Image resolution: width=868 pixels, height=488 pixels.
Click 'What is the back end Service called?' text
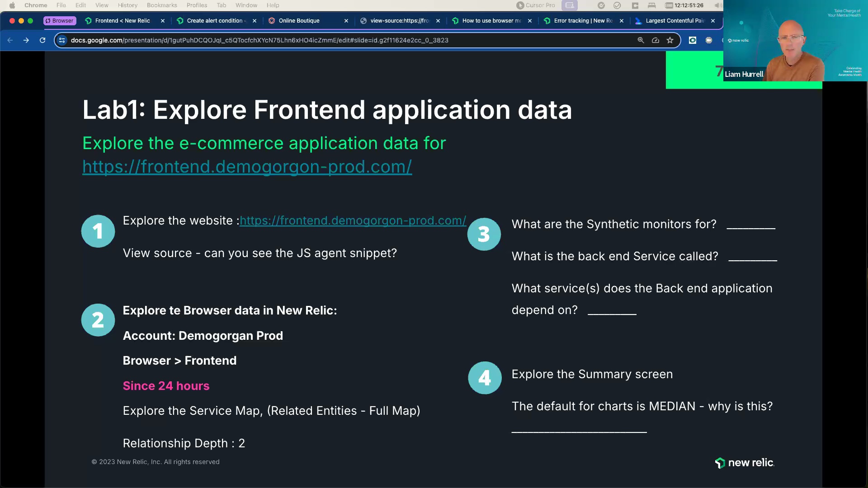click(614, 256)
